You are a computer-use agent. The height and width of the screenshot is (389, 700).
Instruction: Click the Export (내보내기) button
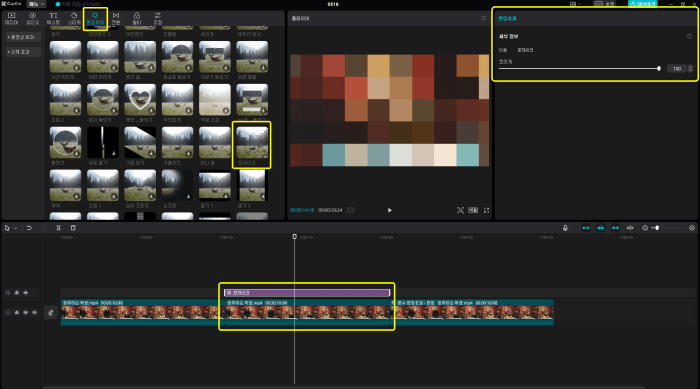(x=642, y=4)
